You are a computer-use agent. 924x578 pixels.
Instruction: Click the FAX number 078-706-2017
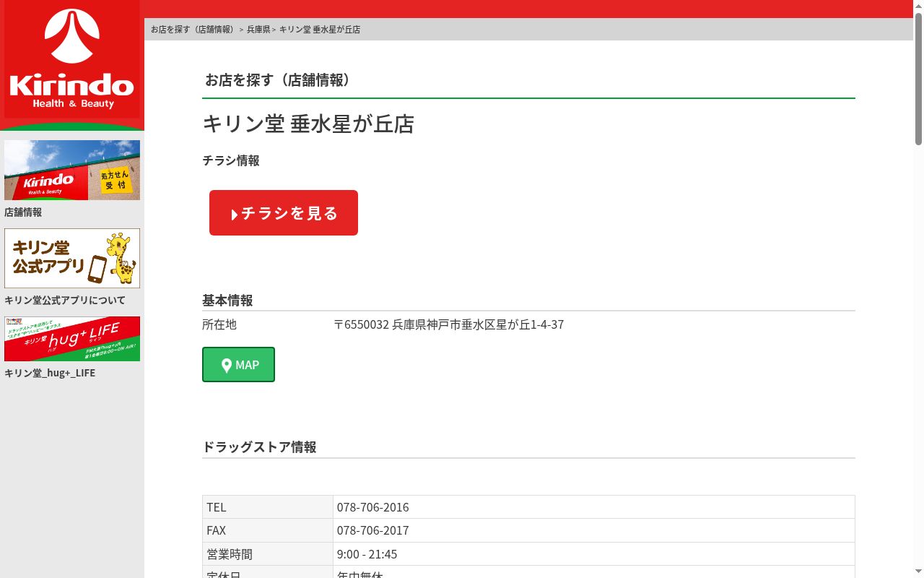[373, 530]
